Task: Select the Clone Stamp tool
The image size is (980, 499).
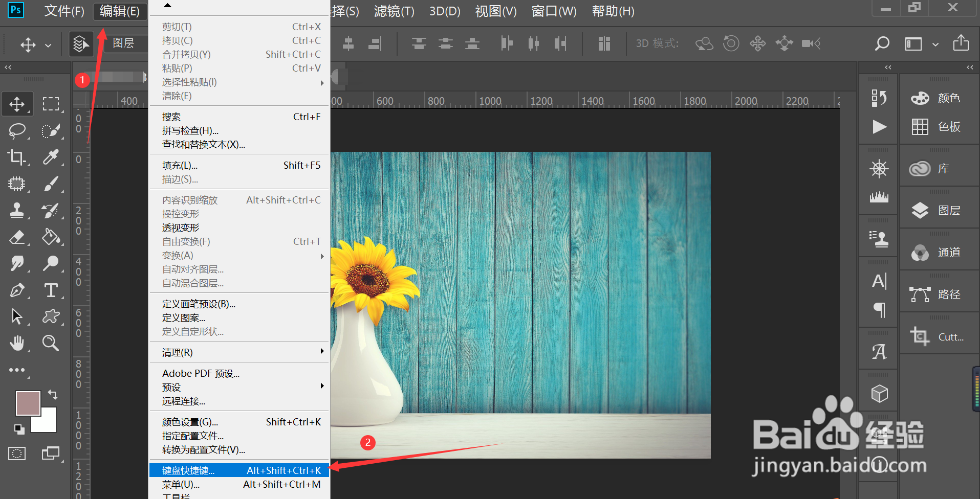Action: click(17, 211)
